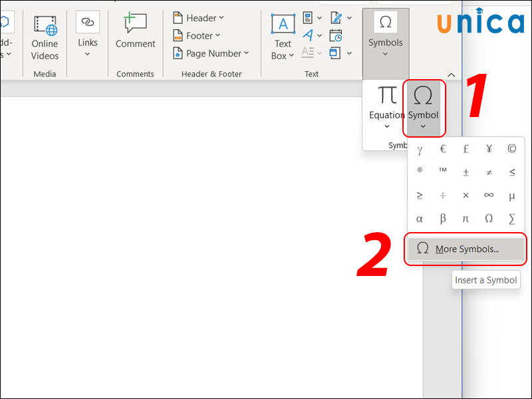
Task: Insert the greater-than-or-equal ≥ symbol
Action: click(420, 196)
